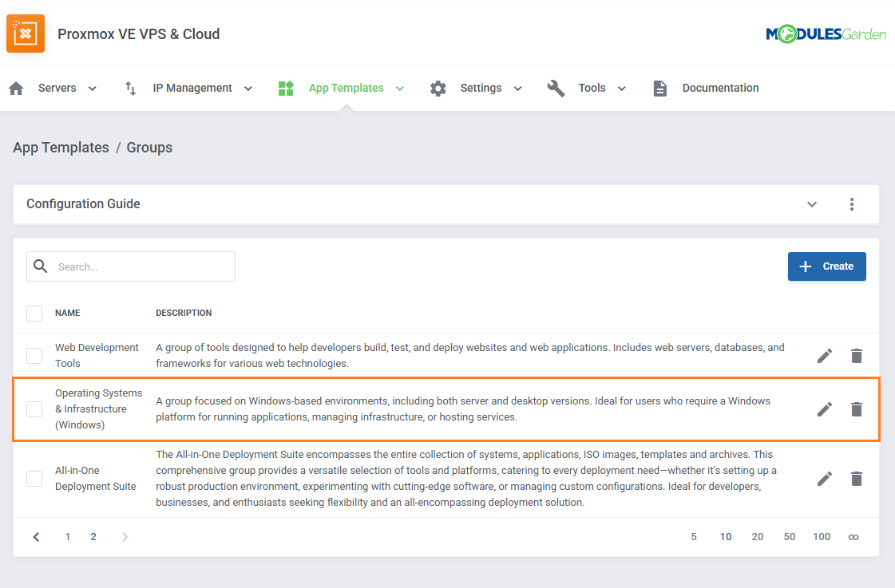
Task: Open the Configuration Guide three-dot menu
Action: click(x=852, y=204)
